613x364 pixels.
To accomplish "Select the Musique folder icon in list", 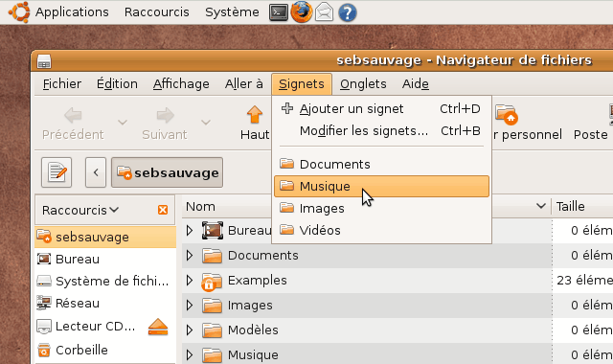I will (213, 355).
